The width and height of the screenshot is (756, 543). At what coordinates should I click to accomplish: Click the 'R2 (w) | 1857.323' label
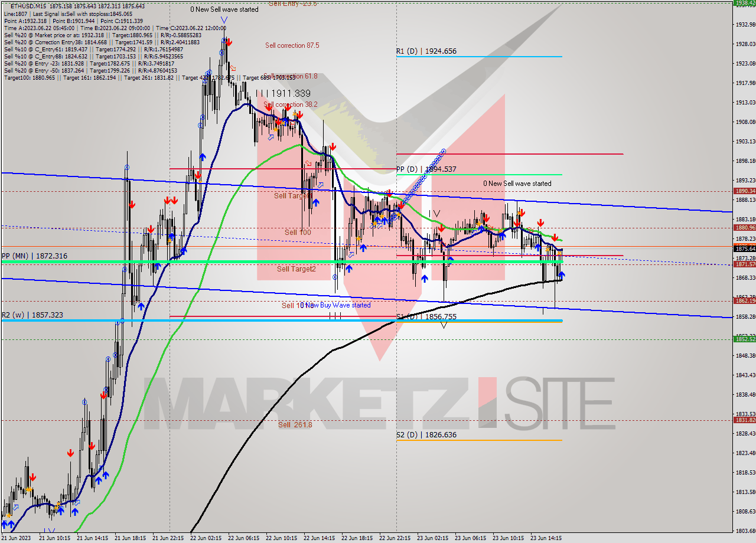(x=32, y=315)
